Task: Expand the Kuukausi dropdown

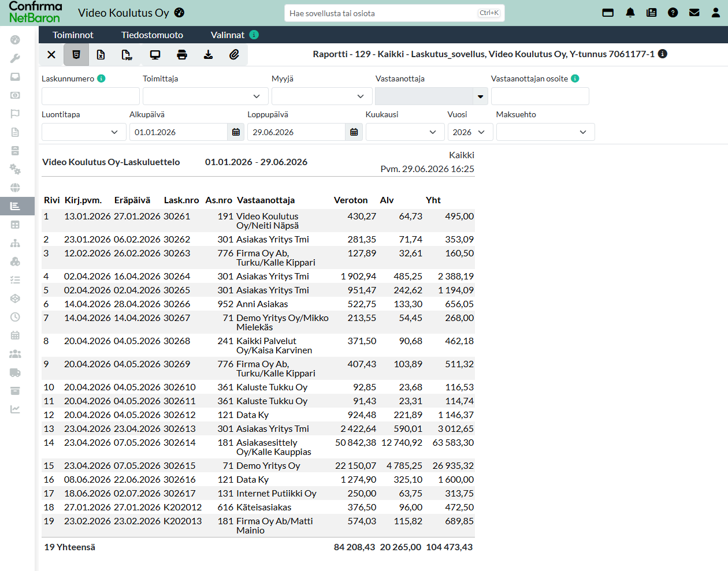Action: (405, 132)
